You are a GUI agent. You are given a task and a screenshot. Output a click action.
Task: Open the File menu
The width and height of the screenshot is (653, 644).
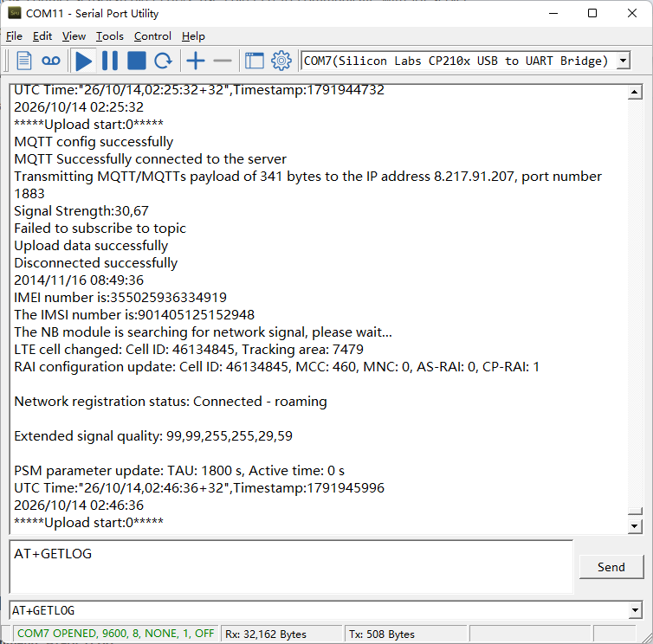[14, 36]
